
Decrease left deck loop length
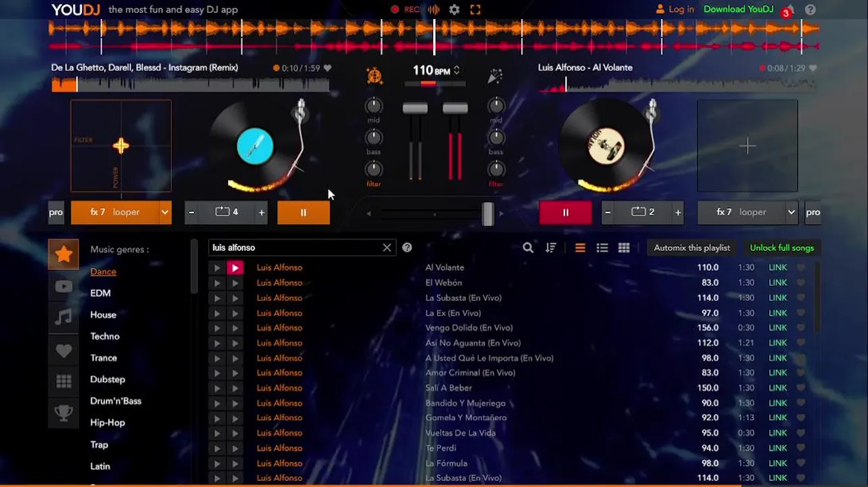(x=191, y=212)
